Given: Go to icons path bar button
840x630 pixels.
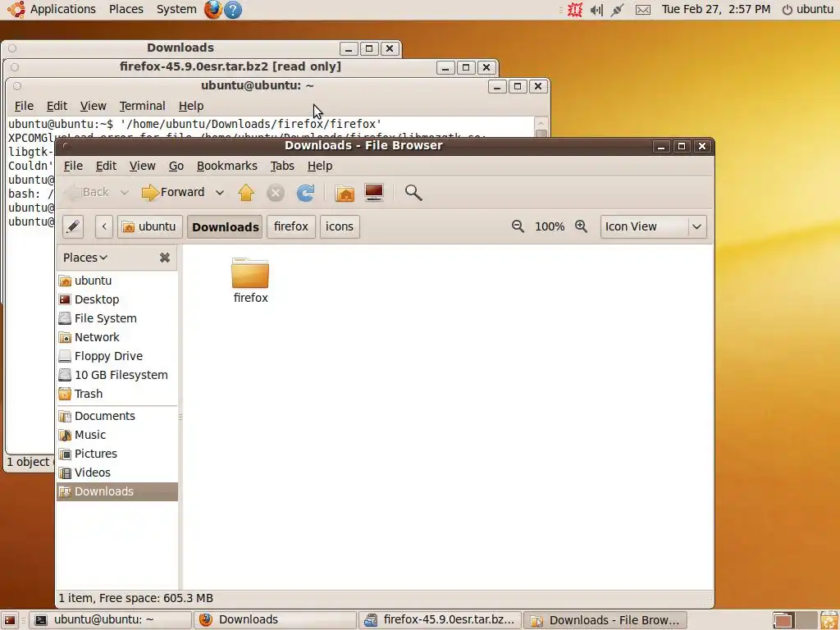Looking at the screenshot, I should coord(340,226).
